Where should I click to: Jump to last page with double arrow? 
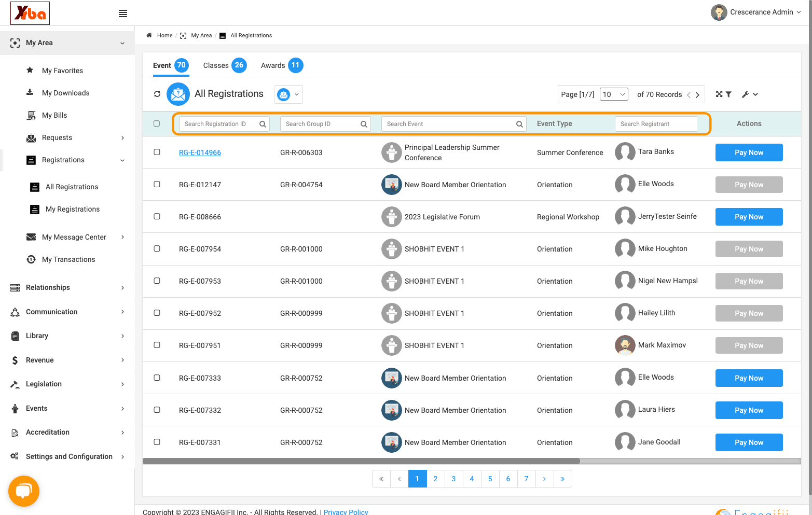[562, 479]
